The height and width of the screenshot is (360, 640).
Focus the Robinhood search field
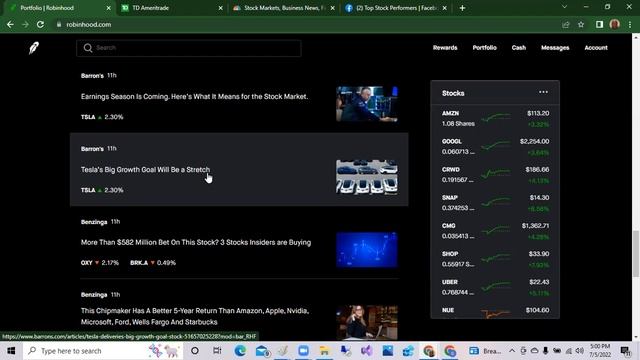coord(189,48)
